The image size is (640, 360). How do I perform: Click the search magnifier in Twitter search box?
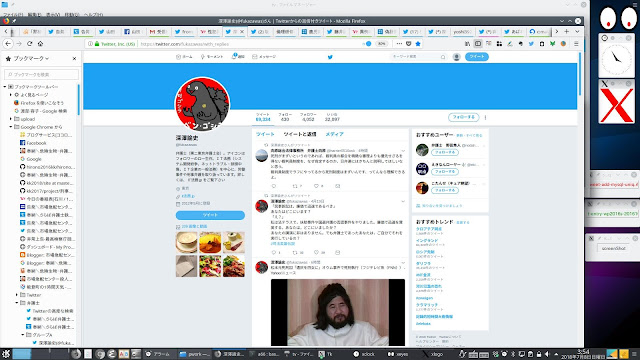coord(443,57)
